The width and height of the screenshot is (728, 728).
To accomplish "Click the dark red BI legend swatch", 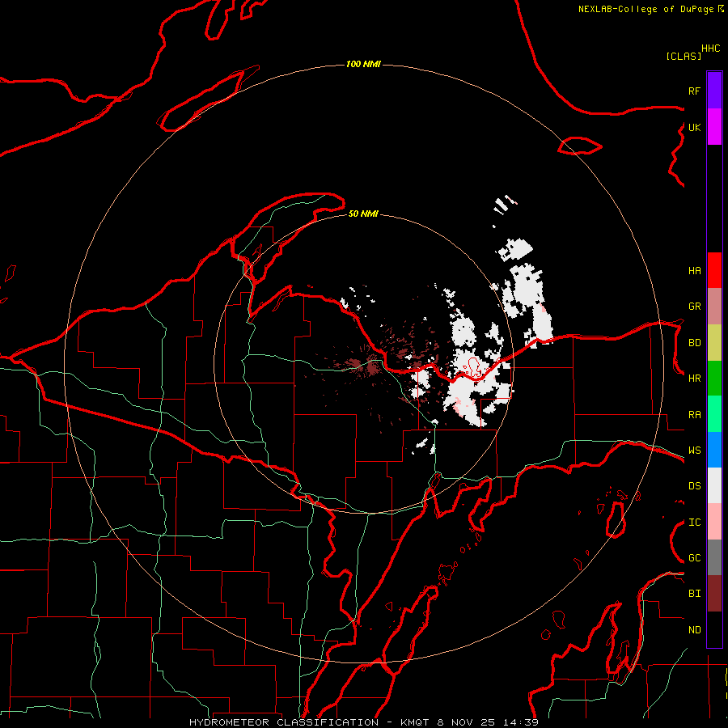I will (x=714, y=594).
